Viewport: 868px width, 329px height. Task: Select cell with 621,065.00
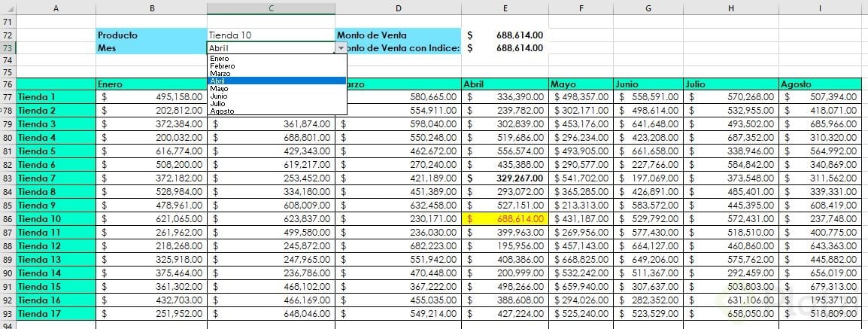[x=152, y=219]
